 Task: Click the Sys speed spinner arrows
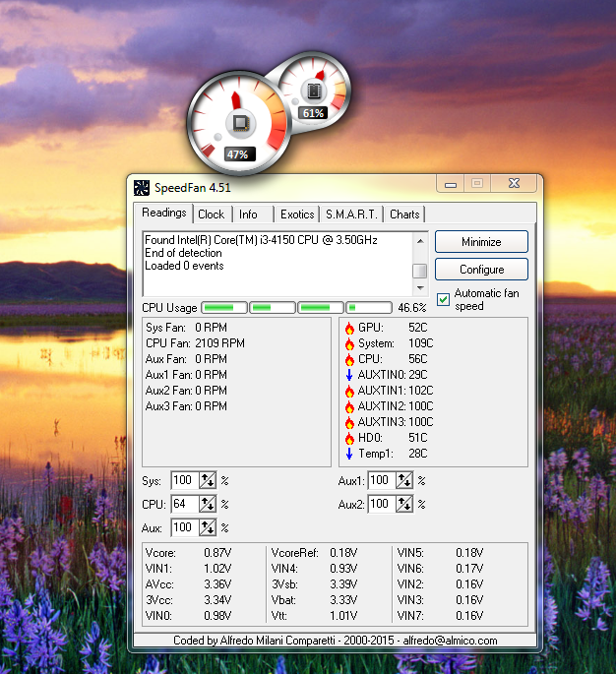[x=208, y=480]
